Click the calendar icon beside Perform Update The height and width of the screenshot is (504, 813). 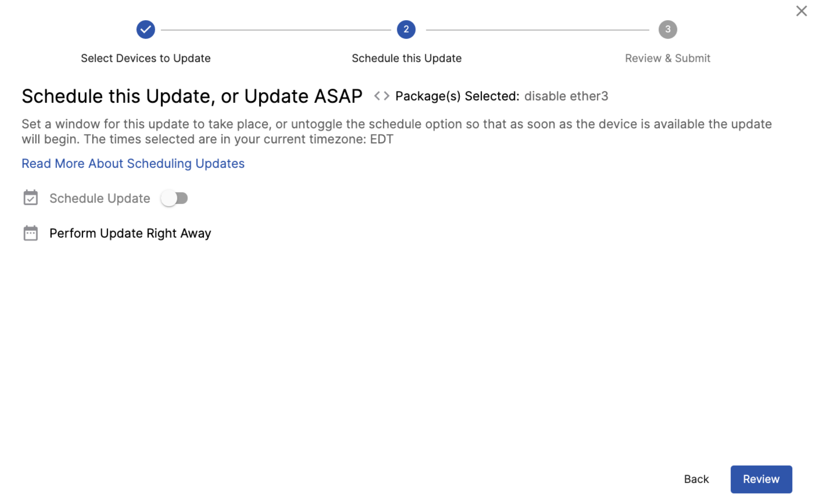(x=31, y=233)
